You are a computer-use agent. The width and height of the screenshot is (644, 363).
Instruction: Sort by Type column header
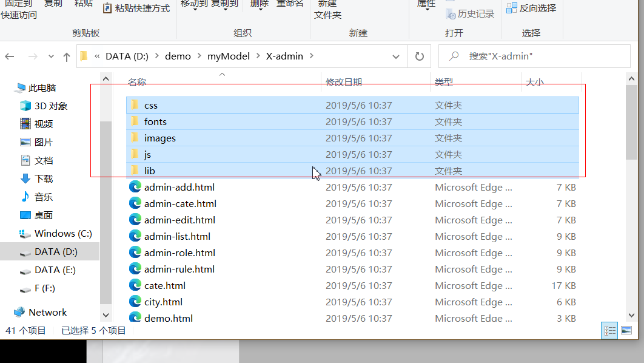(443, 82)
